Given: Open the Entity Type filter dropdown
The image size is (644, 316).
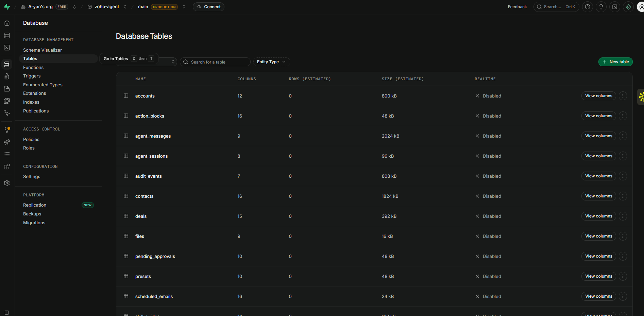Looking at the screenshot, I should click(x=271, y=62).
